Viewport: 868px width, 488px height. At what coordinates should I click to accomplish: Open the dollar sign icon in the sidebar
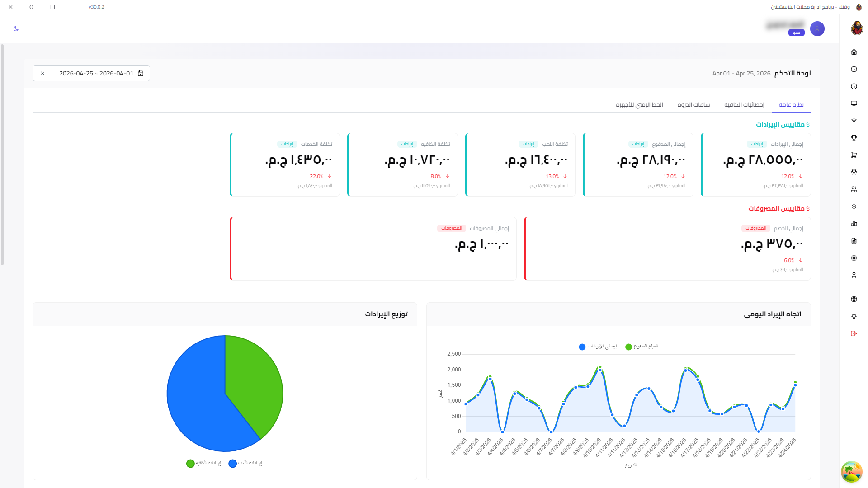(x=854, y=206)
